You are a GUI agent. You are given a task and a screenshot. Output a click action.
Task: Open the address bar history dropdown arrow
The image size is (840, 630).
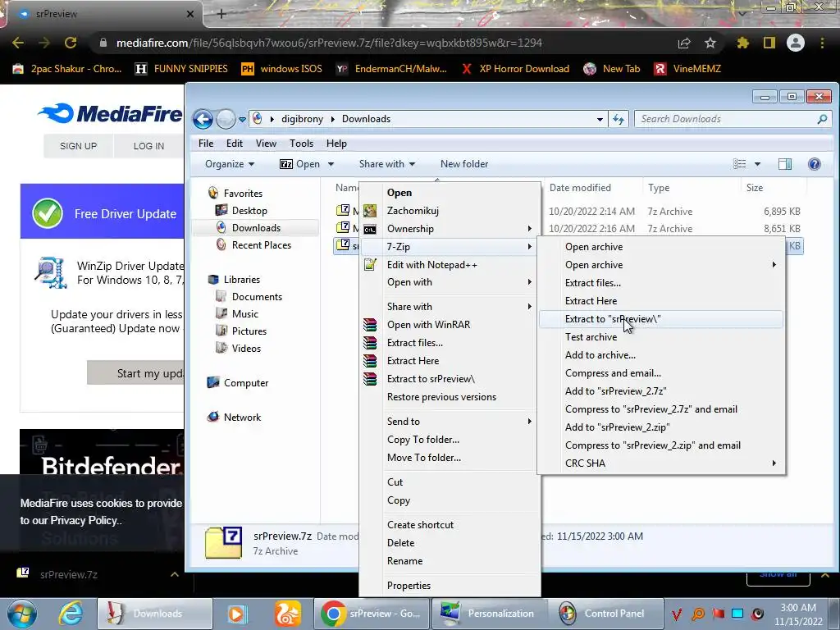click(x=600, y=119)
